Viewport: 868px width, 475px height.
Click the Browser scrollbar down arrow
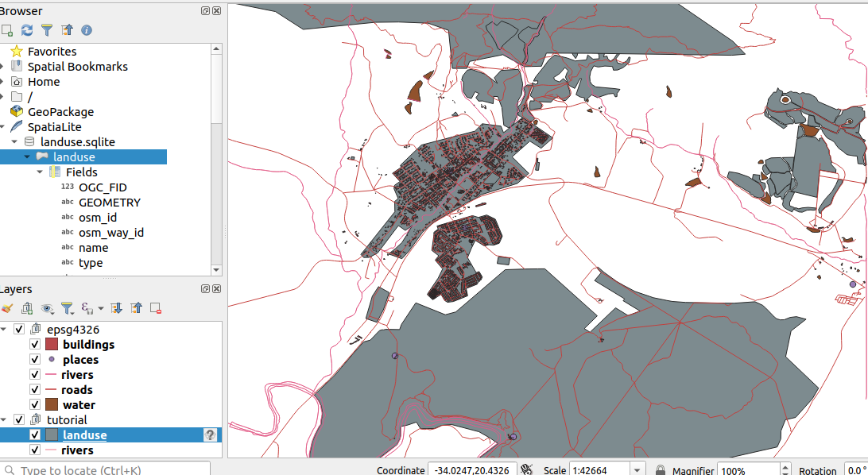click(x=216, y=270)
